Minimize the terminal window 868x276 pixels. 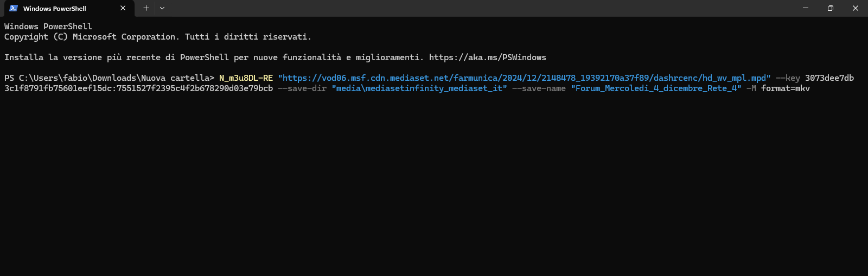pos(805,8)
